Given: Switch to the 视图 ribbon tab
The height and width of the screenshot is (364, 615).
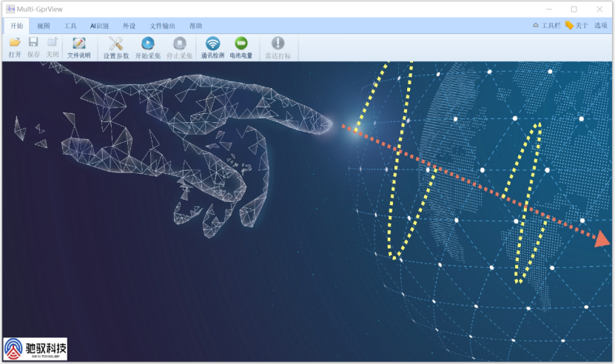Looking at the screenshot, I should (x=44, y=26).
